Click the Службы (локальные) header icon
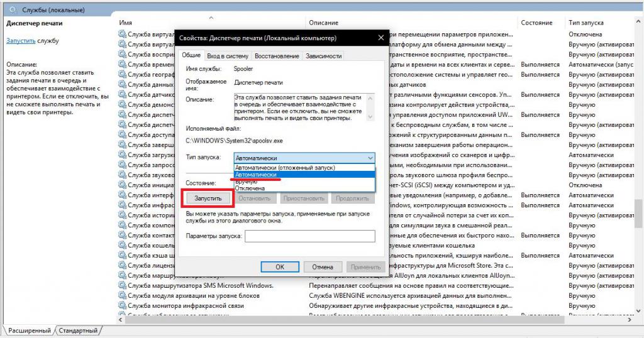 14,9
